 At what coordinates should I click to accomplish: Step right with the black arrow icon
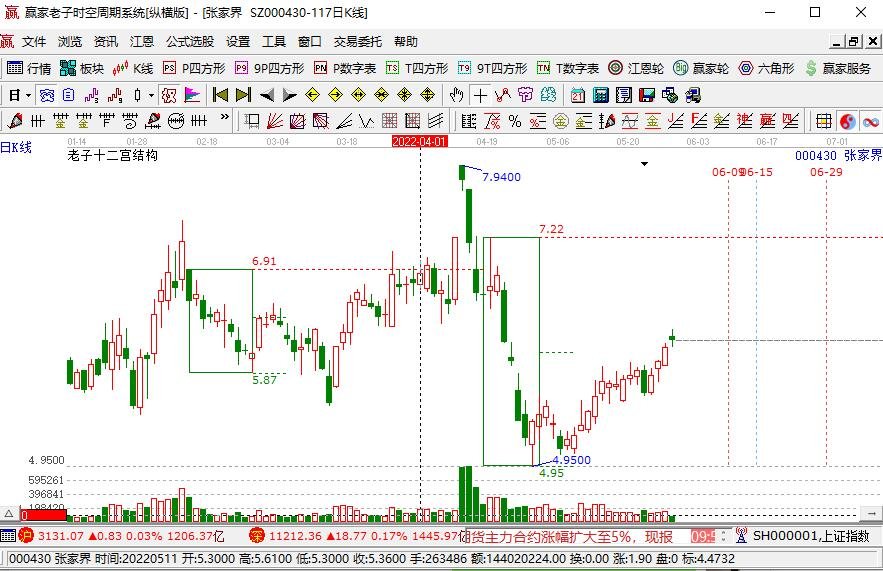coord(289,95)
